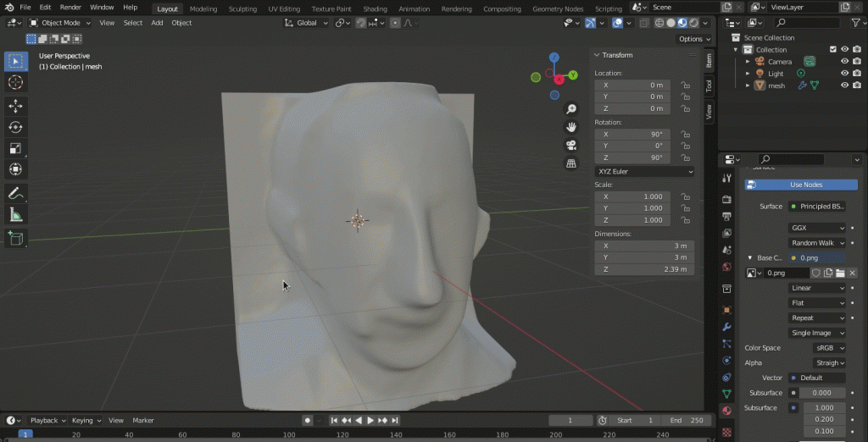This screenshot has width=868, height=442.
Task: Lock the Location X value
Action: pyautogui.click(x=685, y=86)
